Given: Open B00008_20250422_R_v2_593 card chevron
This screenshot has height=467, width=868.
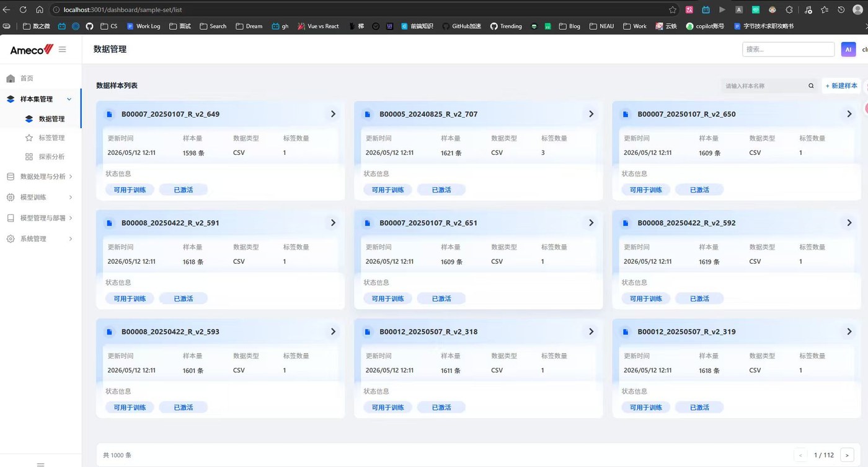Looking at the screenshot, I should point(333,332).
